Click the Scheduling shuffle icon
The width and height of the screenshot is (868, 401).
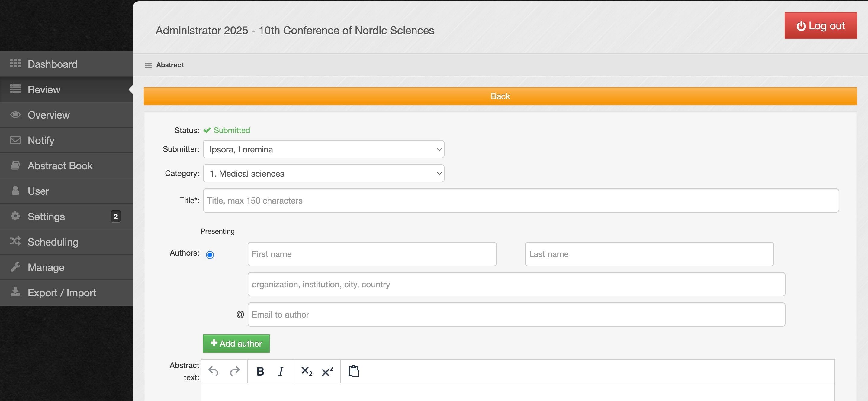click(x=15, y=241)
